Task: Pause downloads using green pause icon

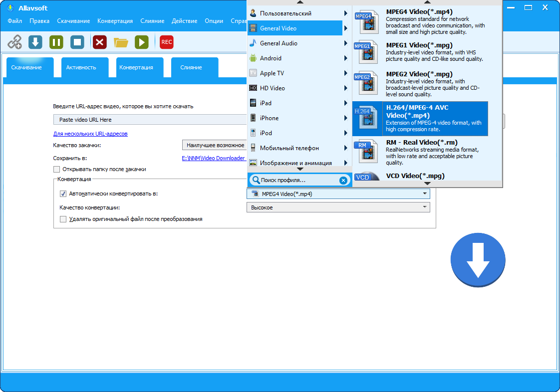Action: [x=56, y=42]
